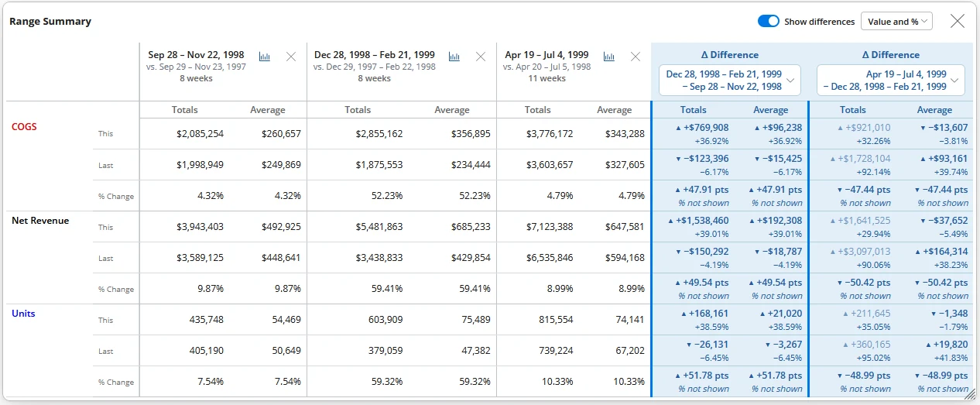The width and height of the screenshot is (980, 405).
Task: Click Totals header under Sep 28 – Nov 22, 1998
Action: pos(185,110)
